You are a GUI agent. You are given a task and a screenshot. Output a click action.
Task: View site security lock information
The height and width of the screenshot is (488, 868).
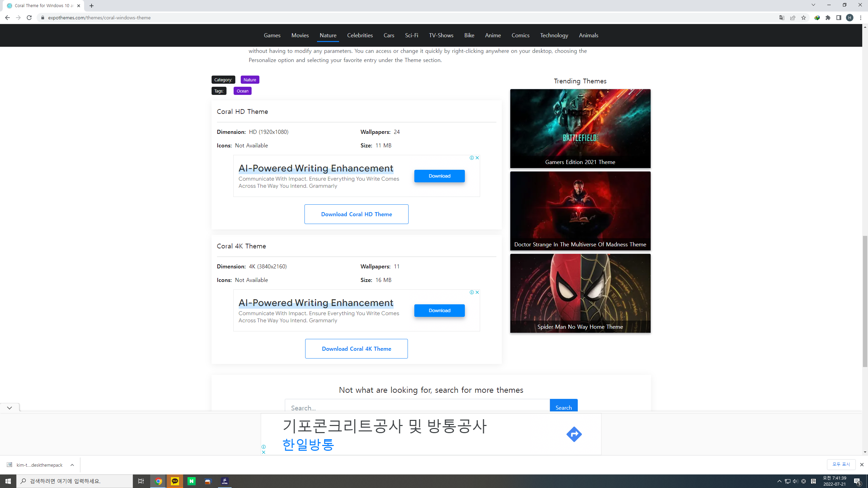(43, 18)
